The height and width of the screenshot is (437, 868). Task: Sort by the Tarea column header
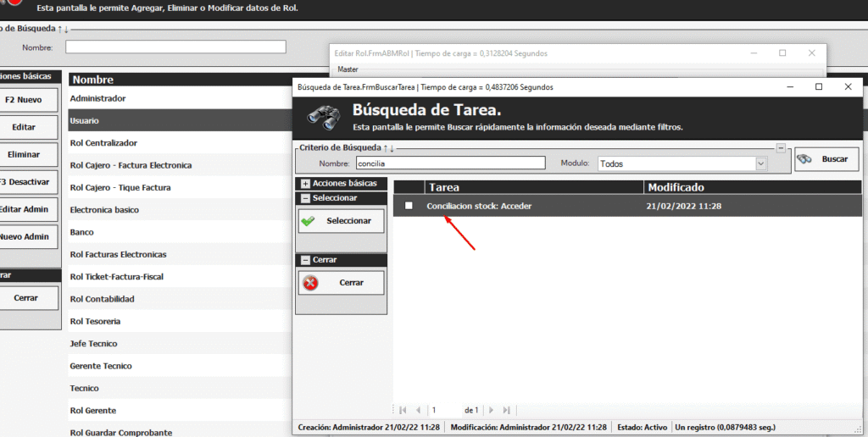pyautogui.click(x=532, y=187)
